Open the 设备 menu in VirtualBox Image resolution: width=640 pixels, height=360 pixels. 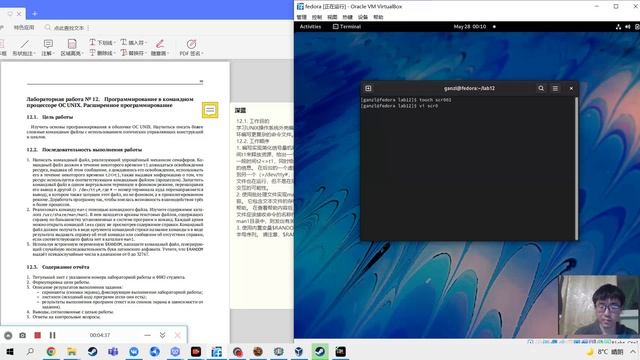pos(363,17)
